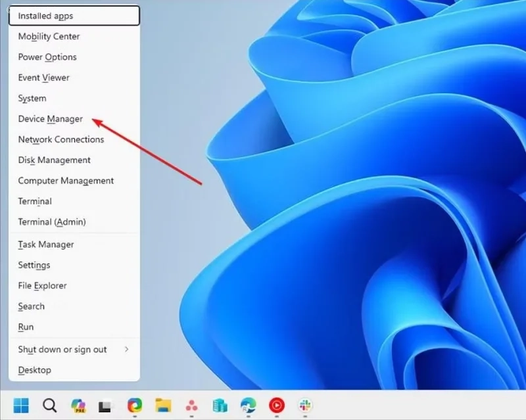Launch Copilot preview icon in taskbar
Image resolution: width=526 pixels, height=420 pixels.
(78, 406)
